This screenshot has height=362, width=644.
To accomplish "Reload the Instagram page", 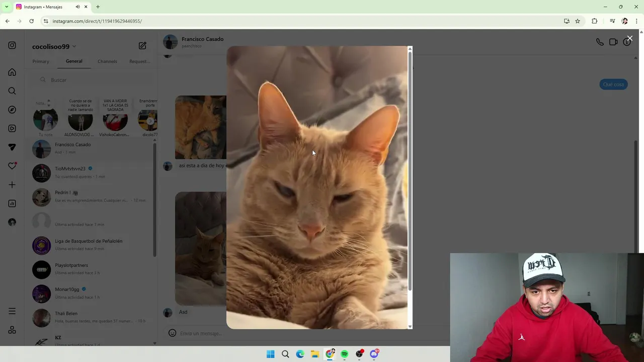I will [31, 21].
